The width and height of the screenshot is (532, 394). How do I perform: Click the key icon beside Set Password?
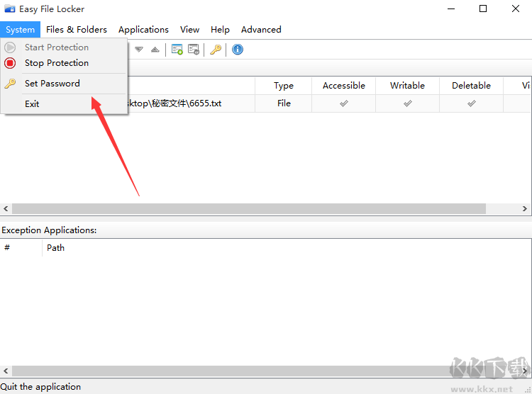coord(10,84)
